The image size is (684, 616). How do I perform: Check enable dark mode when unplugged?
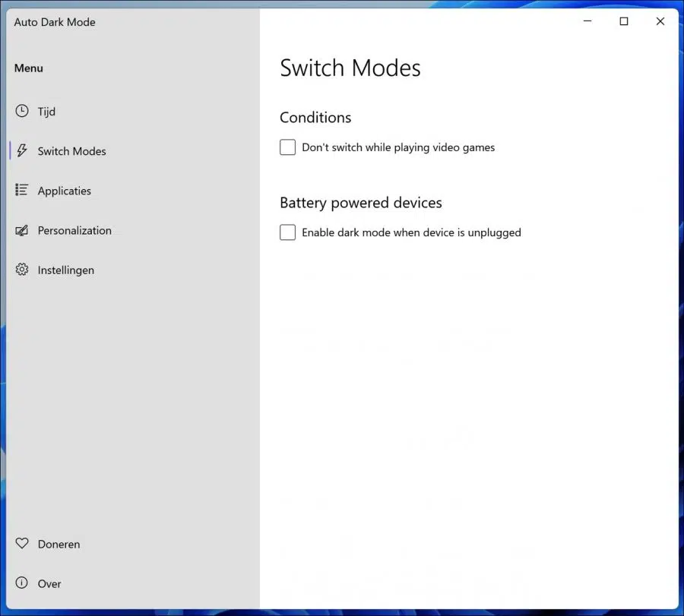[287, 232]
